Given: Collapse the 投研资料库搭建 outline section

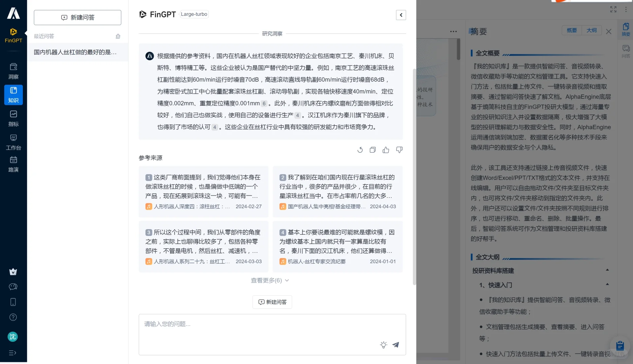Looking at the screenshot, I should 607,270.
